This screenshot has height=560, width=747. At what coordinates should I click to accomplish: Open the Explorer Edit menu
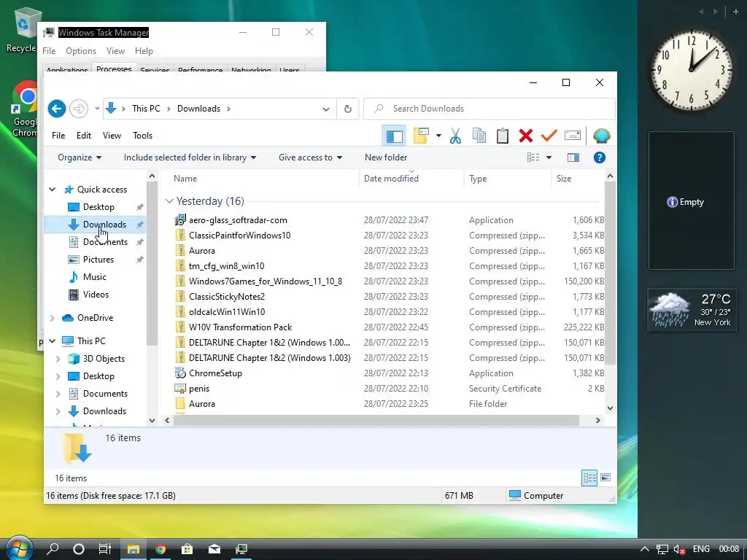pos(84,136)
